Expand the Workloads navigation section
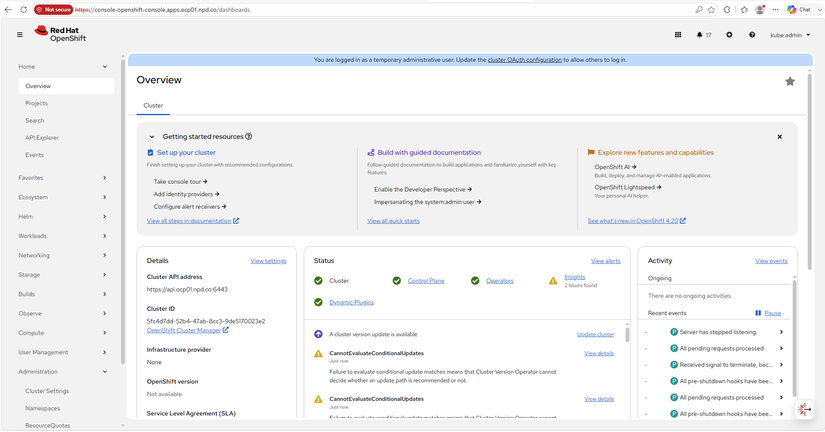Screen dimensions: 825x432 click(105, 236)
